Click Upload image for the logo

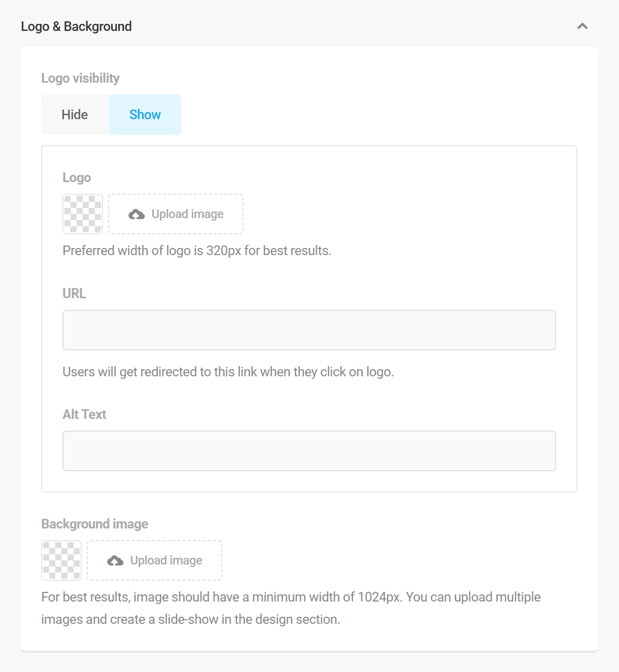175,214
